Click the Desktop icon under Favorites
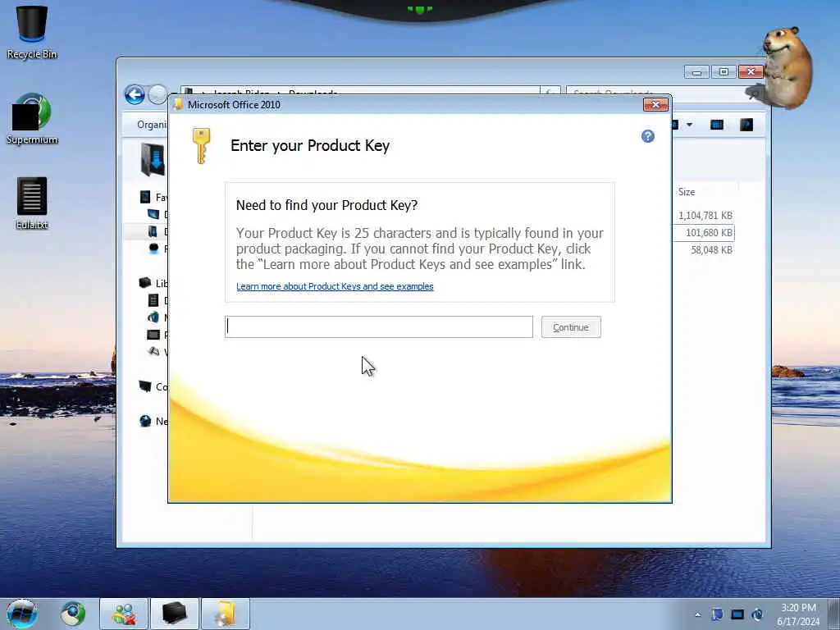 pos(153,214)
